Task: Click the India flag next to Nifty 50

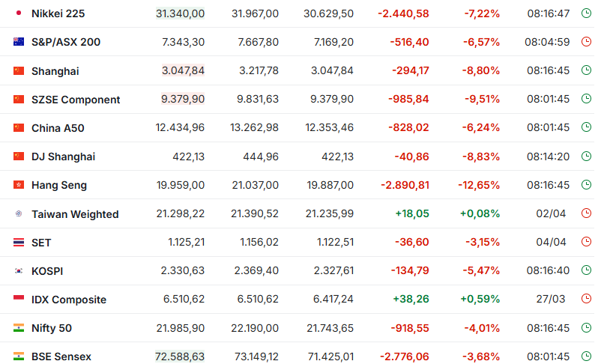Action: [19, 327]
